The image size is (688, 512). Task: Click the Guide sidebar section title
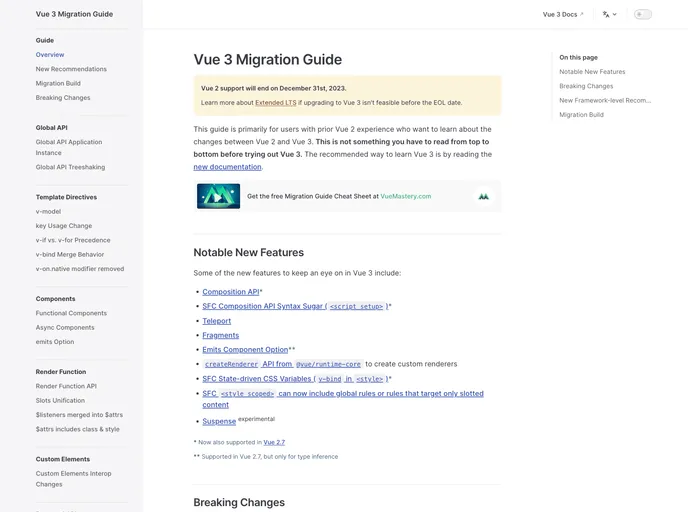click(x=45, y=40)
